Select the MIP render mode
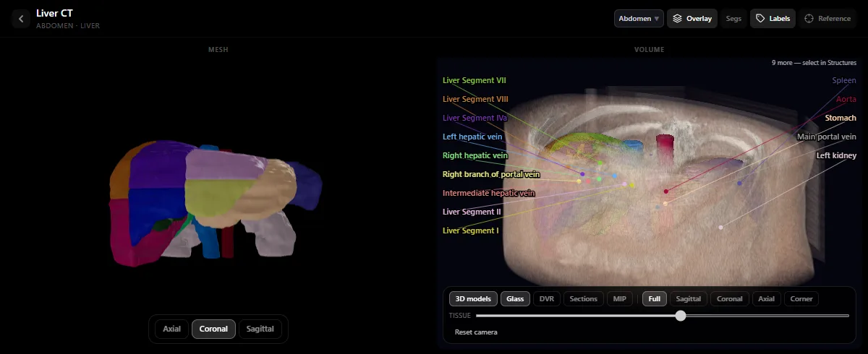 coord(620,298)
